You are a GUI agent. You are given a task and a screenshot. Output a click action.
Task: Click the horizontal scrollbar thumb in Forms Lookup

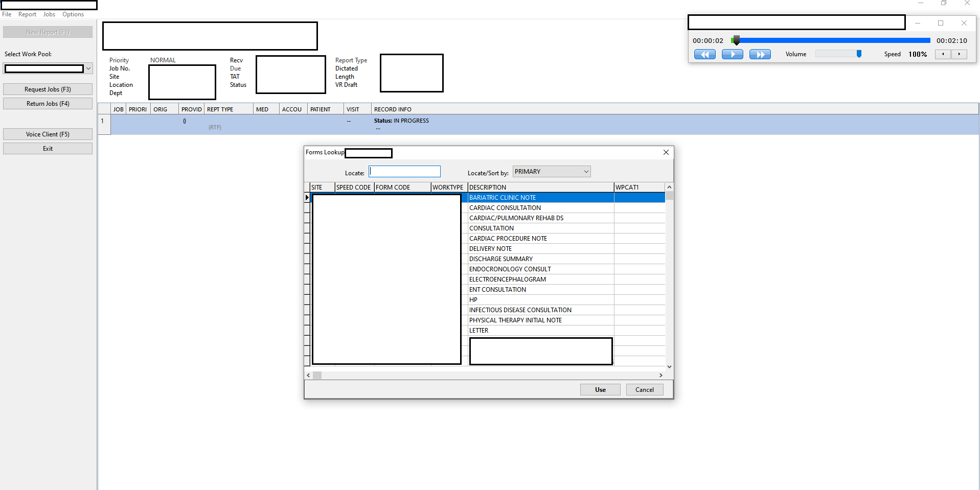coord(317,375)
